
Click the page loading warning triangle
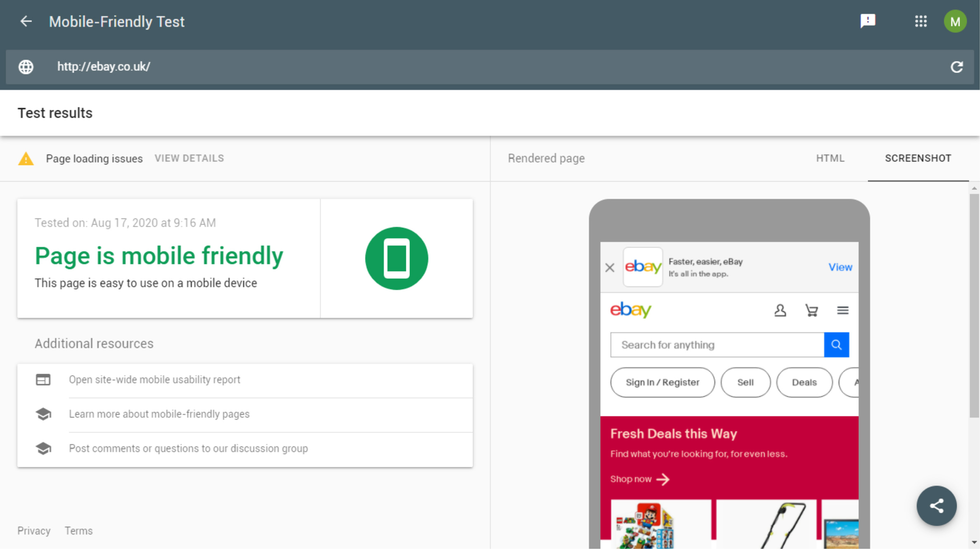26,159
